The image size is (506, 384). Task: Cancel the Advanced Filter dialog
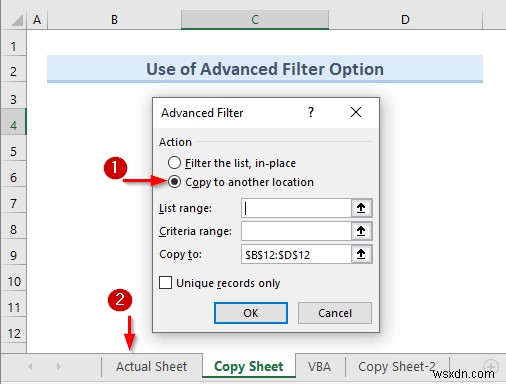pos(335,313)
